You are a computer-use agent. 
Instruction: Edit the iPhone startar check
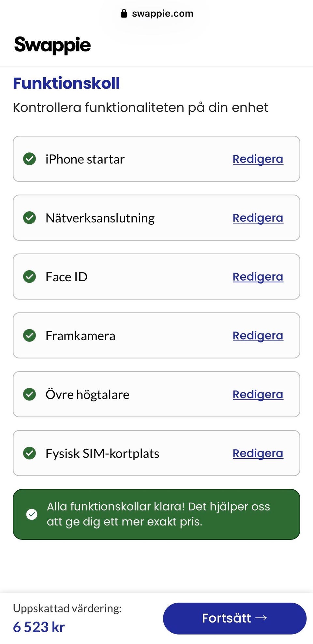pyautogui.click(x=258, y=159)
